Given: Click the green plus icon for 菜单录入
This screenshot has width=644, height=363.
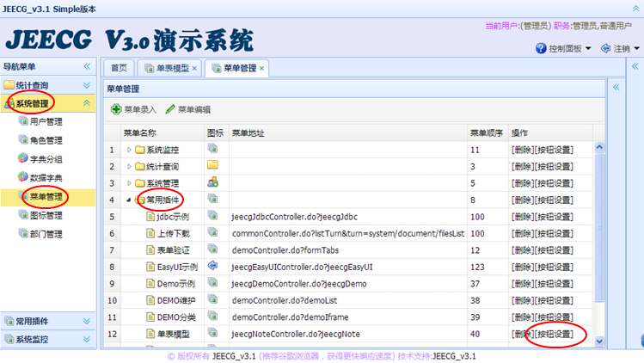Looking at the screenshot, I should (x=116, y=109).
